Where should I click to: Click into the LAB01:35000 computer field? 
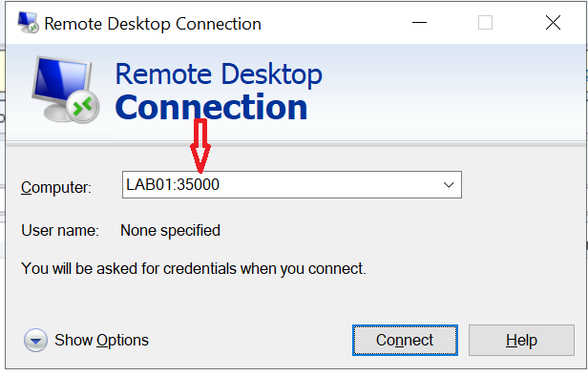coord(292,185)
